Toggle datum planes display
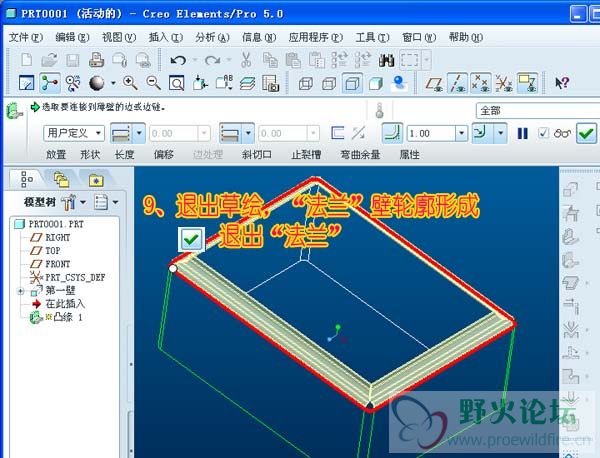The height and width of the screenshot is (458, 600). [434, 83]
